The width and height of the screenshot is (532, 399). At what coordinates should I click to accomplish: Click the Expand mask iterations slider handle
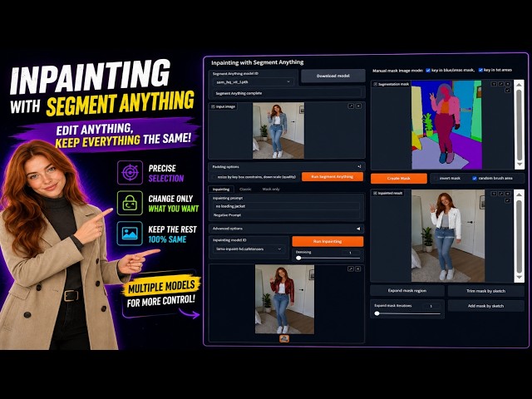pyautogui.click(x=377, y=313)
